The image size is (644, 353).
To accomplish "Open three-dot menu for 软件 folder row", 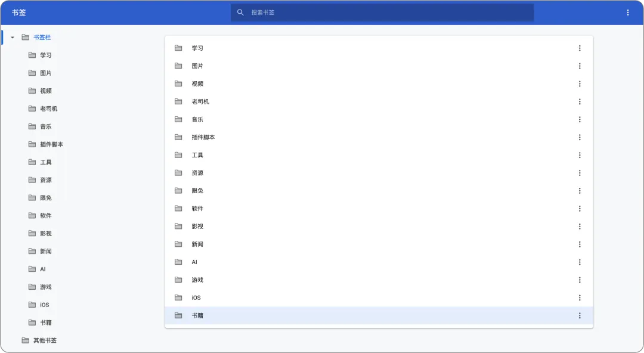I will [580, 209].
